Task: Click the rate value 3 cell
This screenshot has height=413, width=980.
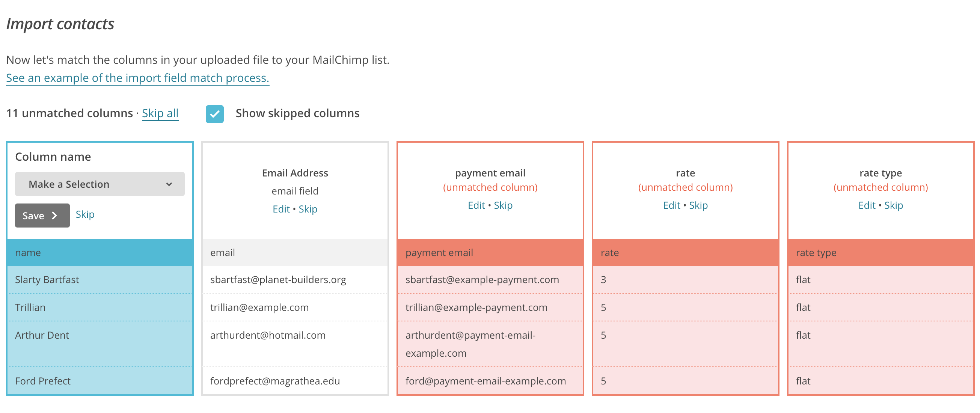Action: point(686,279)
